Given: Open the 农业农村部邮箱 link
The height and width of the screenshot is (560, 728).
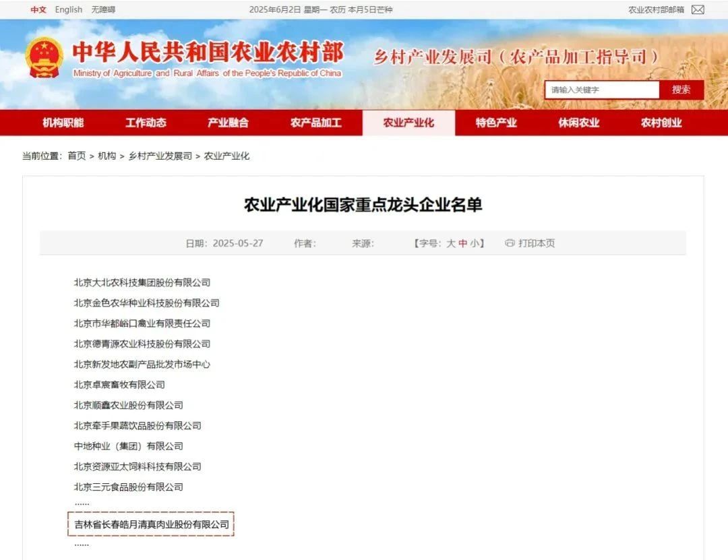Looking at the screenshot, I should coord(655,9).
